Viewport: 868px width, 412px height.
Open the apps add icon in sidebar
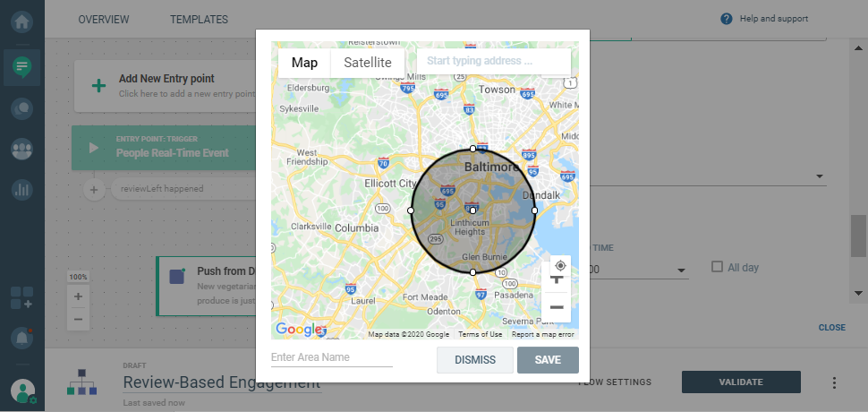(21, 298)
